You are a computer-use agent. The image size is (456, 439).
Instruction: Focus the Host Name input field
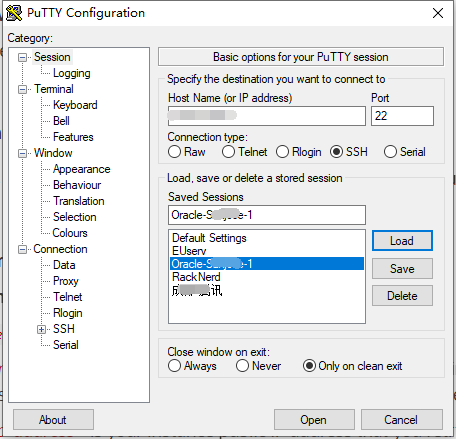pyautogui.click(x=267, y=116)
